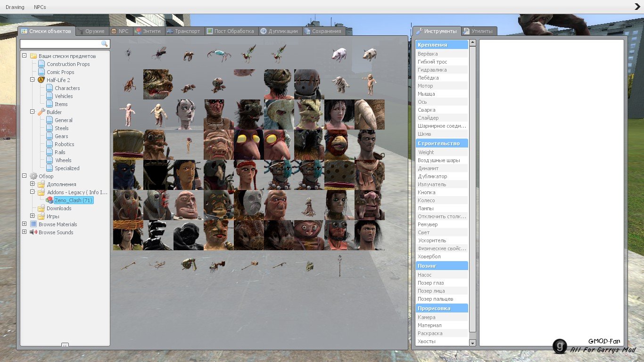The width and height of the screenshot is (644, 362).
Task: Select Construction Props list
Action: tap(68, 64)
